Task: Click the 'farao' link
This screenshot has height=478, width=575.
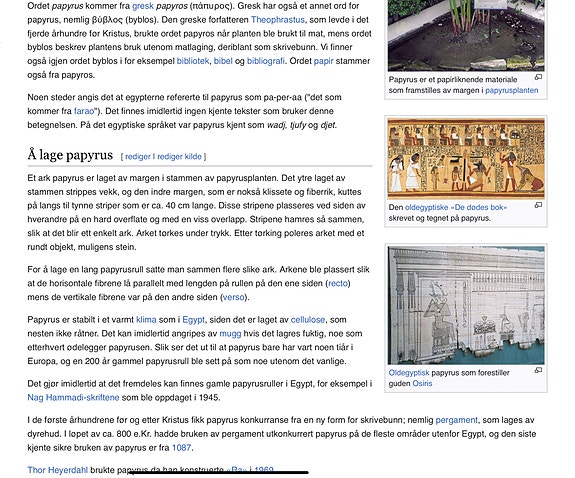Action: tap(84, 111)
